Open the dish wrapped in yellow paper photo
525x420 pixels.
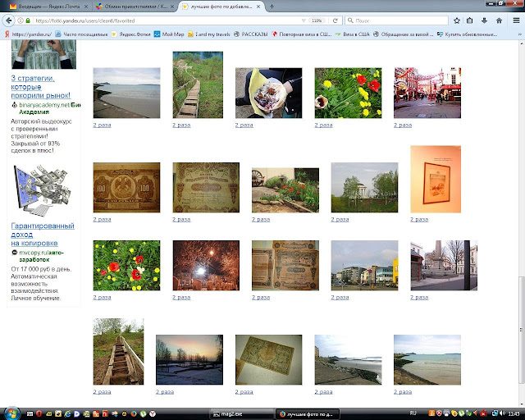[268, 93]
